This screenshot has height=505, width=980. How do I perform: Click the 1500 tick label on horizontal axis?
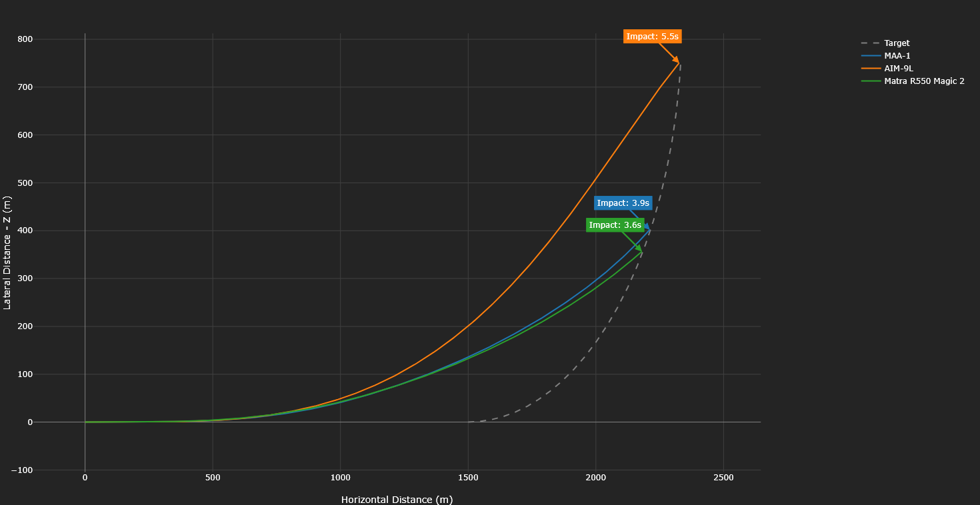[468, 478]
